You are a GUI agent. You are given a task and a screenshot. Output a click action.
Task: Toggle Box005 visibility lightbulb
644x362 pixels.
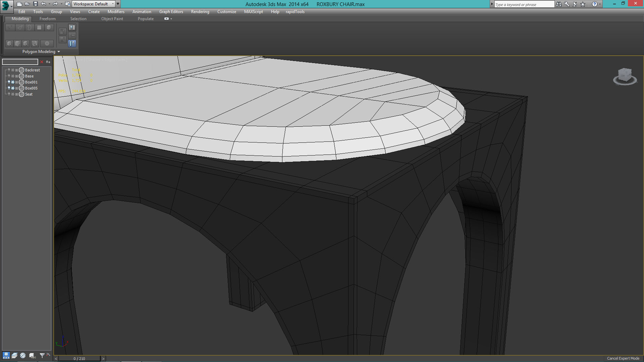coord(9,88)
